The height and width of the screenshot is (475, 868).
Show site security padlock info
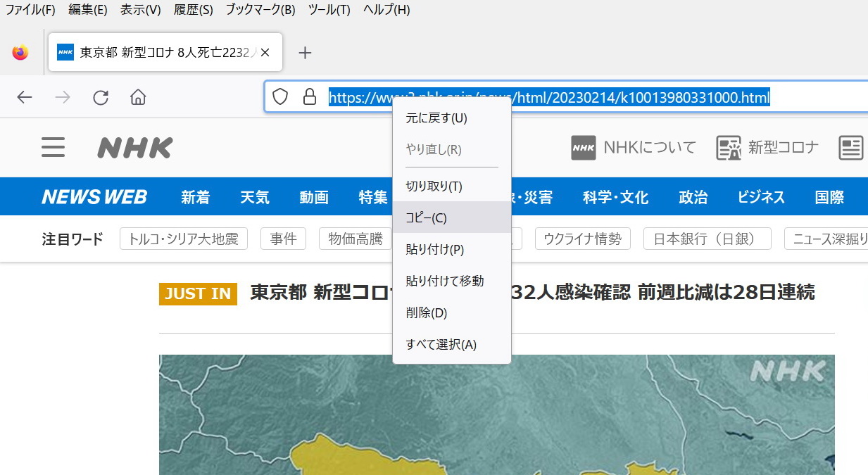tap(309, 97)
